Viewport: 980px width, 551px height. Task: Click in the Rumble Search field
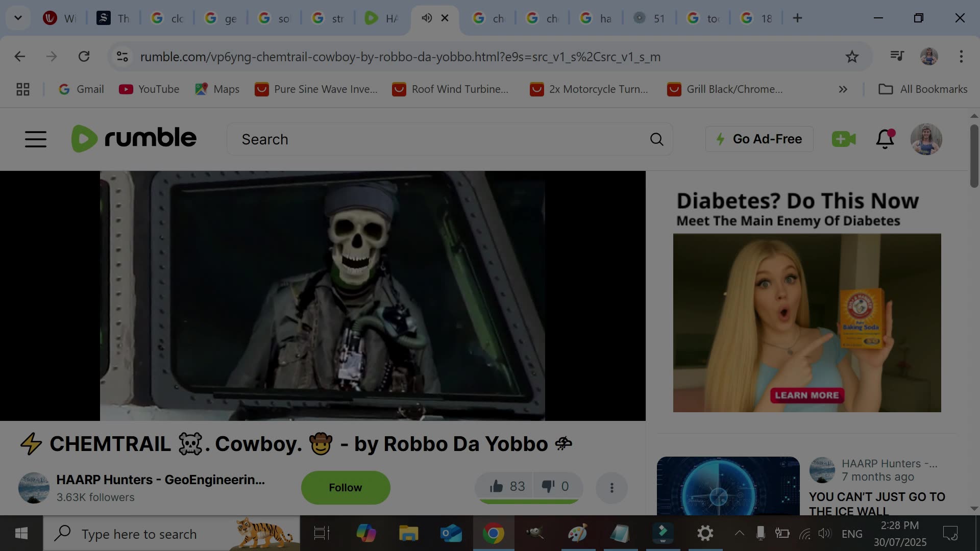click(x=439, y=139)
